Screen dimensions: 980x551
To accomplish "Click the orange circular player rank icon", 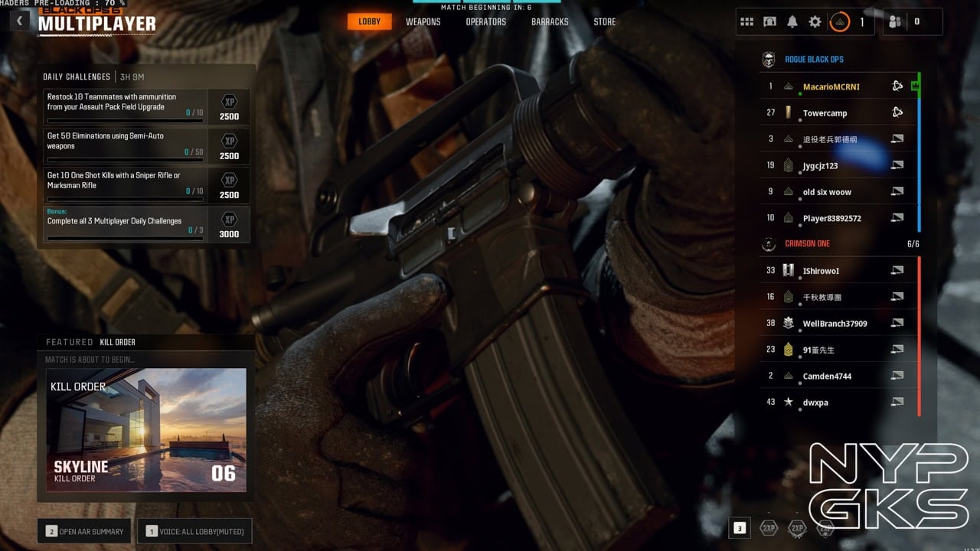I will (840, 22).
